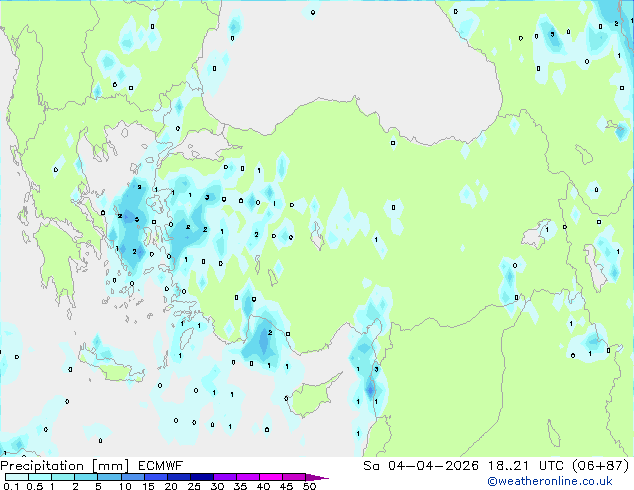Click the legend label "45"
Screen dimensions: 634x490
[286, 486]
